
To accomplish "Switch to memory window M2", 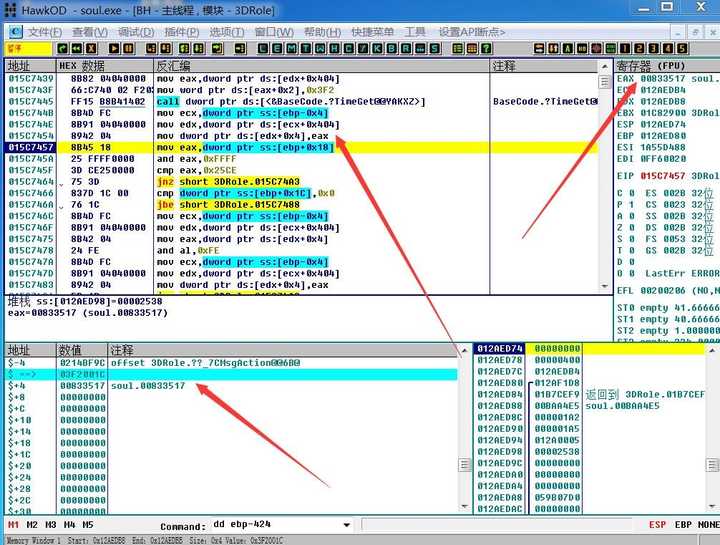I will click(x=32, y=525).
